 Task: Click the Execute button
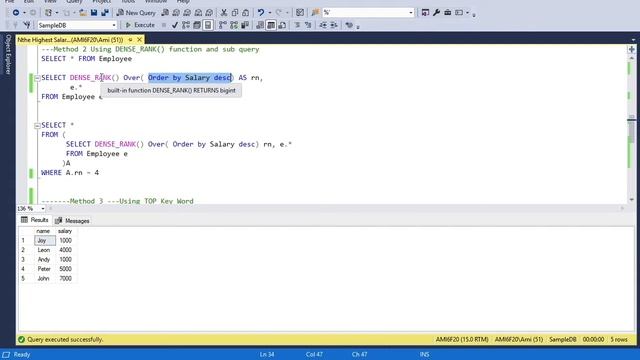(140, 25)
